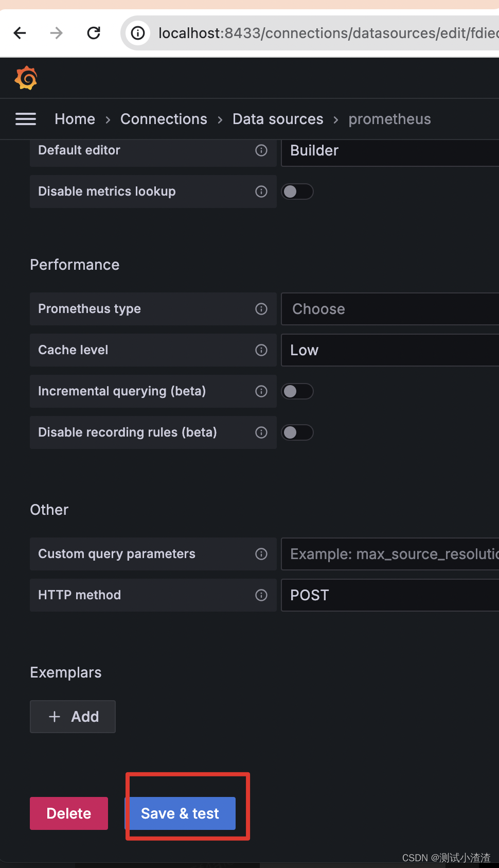
Task: Click info icon beside Cache level
Action: tap(261, 350)
